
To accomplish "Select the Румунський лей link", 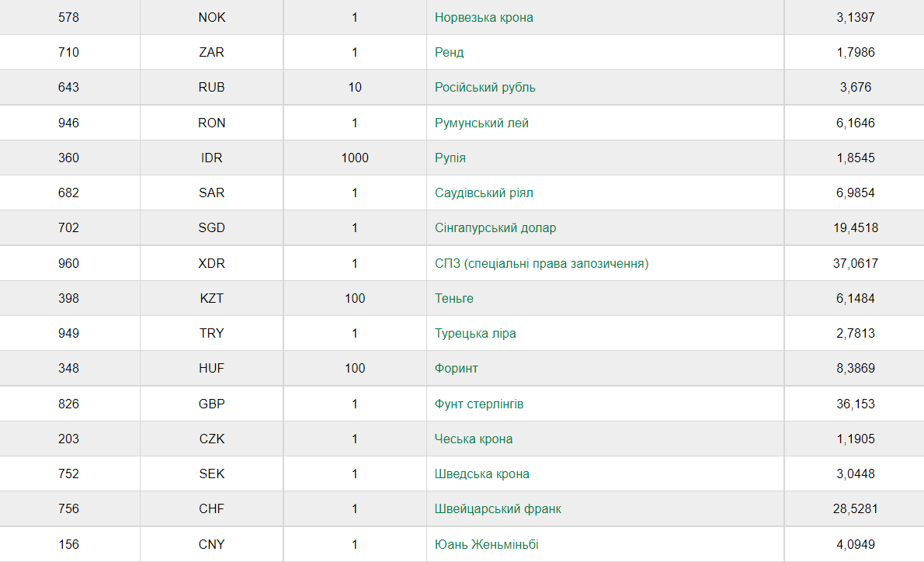I will click(x=481, y=123).
